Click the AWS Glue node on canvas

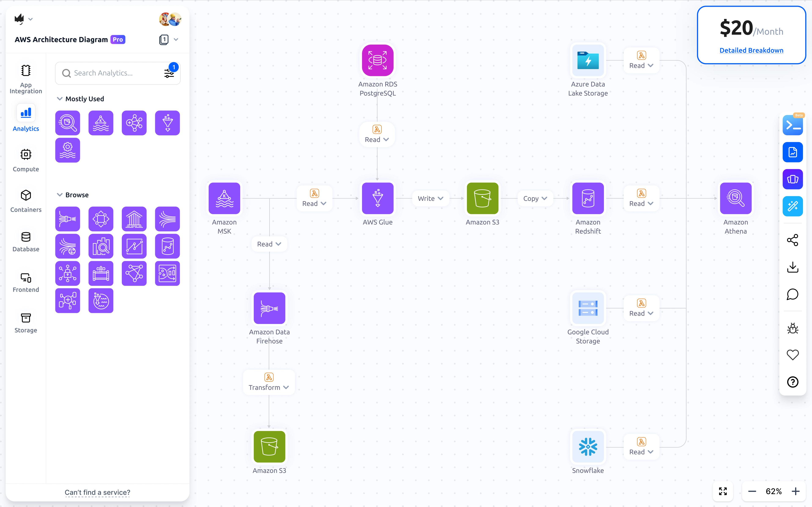click(377, 198)
